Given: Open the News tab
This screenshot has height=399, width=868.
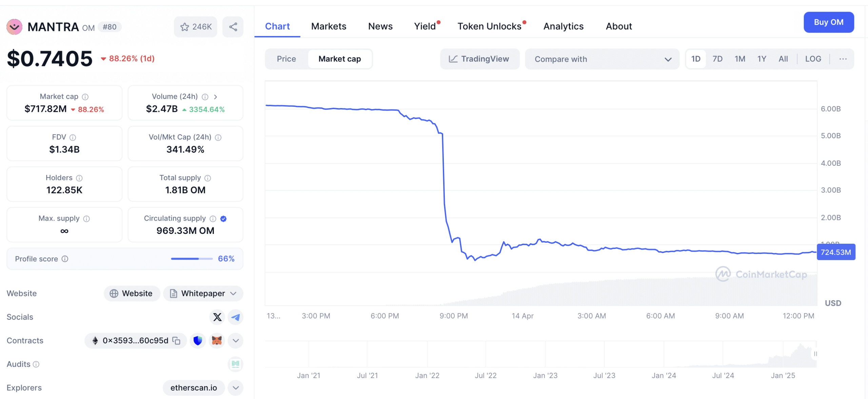Looking at the screenshot, I should point(380,26).
